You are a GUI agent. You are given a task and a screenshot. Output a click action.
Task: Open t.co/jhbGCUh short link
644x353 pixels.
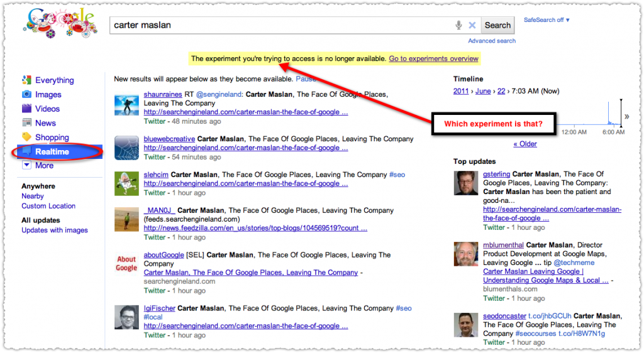(x=550, y=316)
